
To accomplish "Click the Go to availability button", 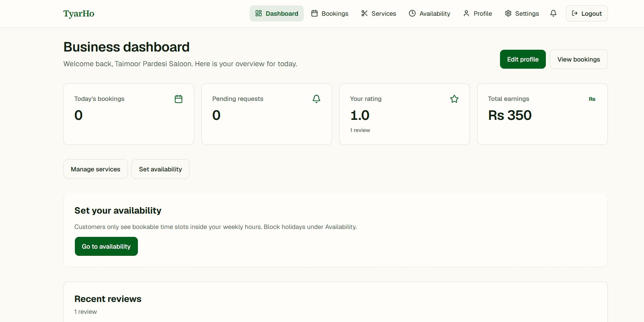I will 106,247.
